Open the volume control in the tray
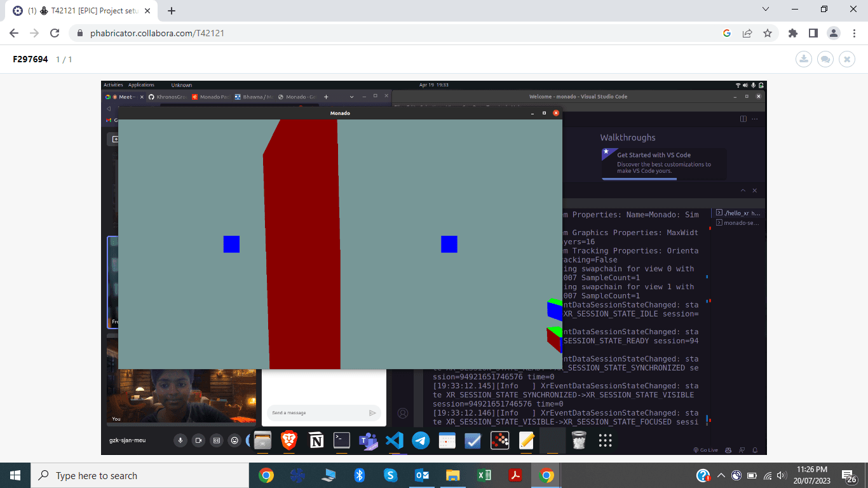The image size is (868, 488). pos(782,475)
